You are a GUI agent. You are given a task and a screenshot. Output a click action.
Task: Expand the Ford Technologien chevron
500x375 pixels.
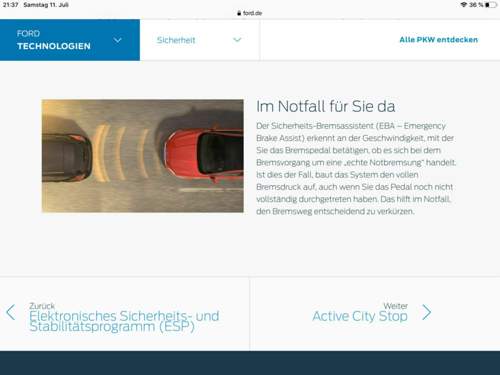click(117, 40)
